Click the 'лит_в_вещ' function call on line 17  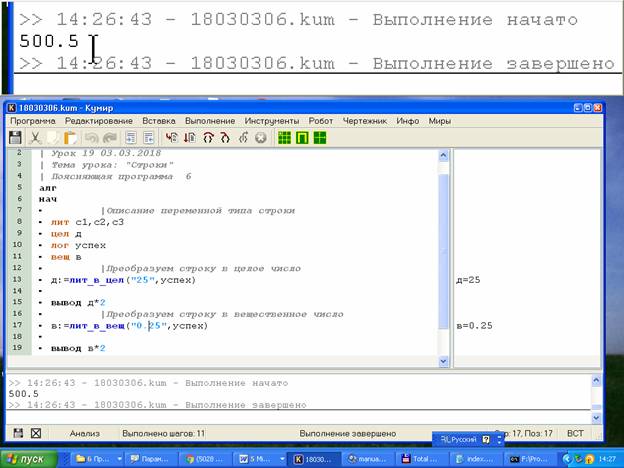[97, 326]
